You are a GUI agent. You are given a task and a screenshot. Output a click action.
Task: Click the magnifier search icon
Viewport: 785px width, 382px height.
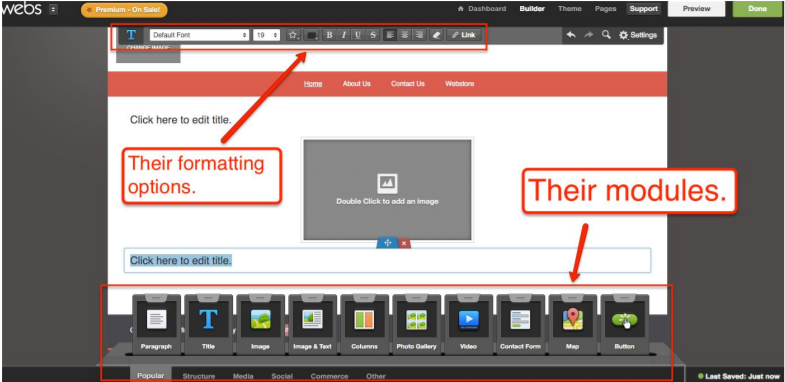pyautogui.click(x=606, y=35)
